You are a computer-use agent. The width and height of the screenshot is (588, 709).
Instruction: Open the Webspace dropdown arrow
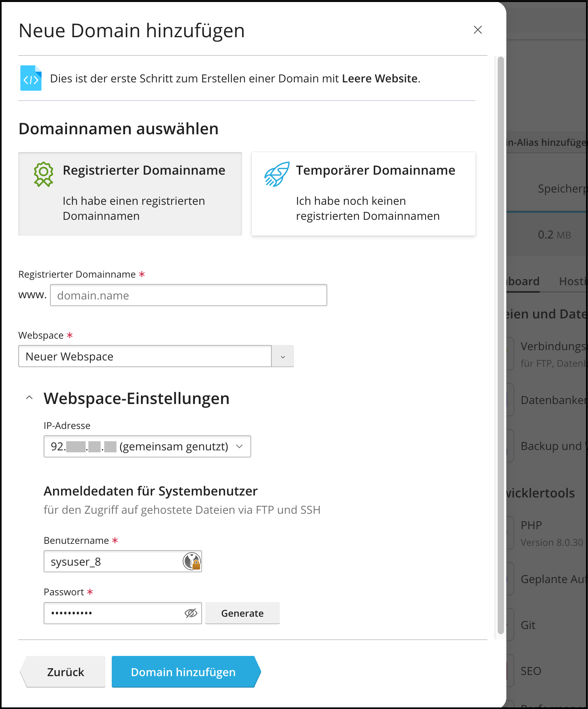point(283,356)
